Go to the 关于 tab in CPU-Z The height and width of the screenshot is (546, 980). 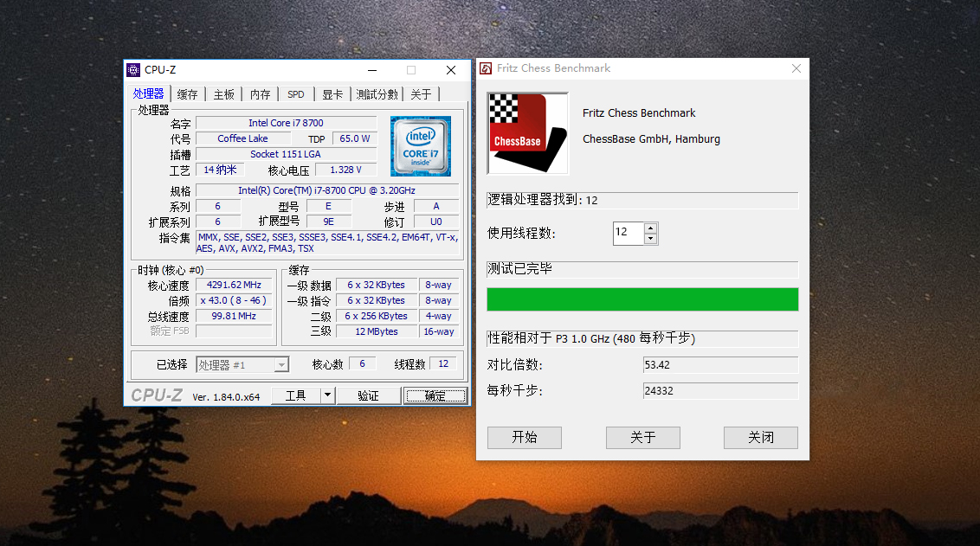[x=422, y=94]
